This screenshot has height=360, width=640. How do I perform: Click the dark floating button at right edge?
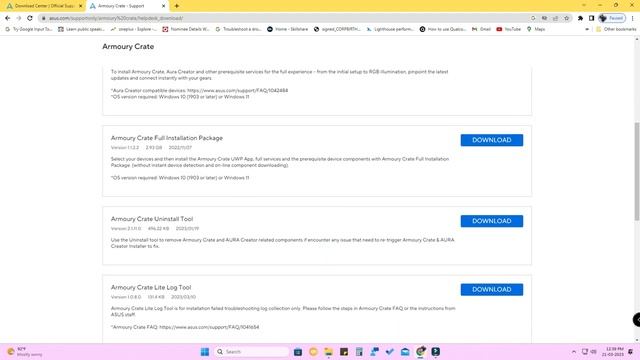[636, 320]
